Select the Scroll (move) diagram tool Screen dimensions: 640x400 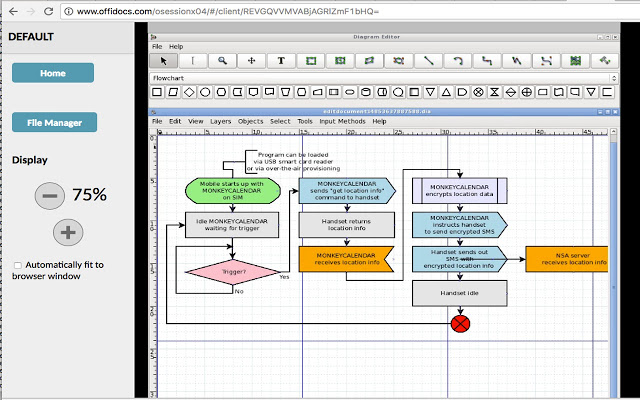(251, 60)
